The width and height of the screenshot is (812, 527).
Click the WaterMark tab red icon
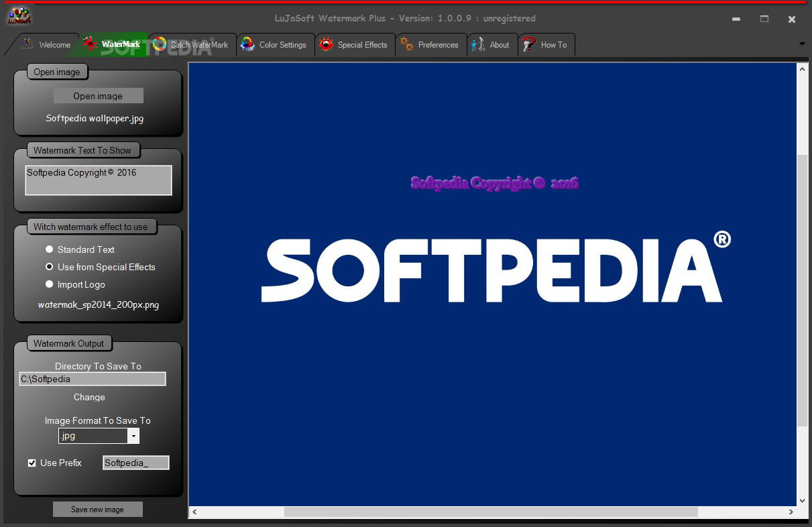pyautogui.click(x=91, y=44)
